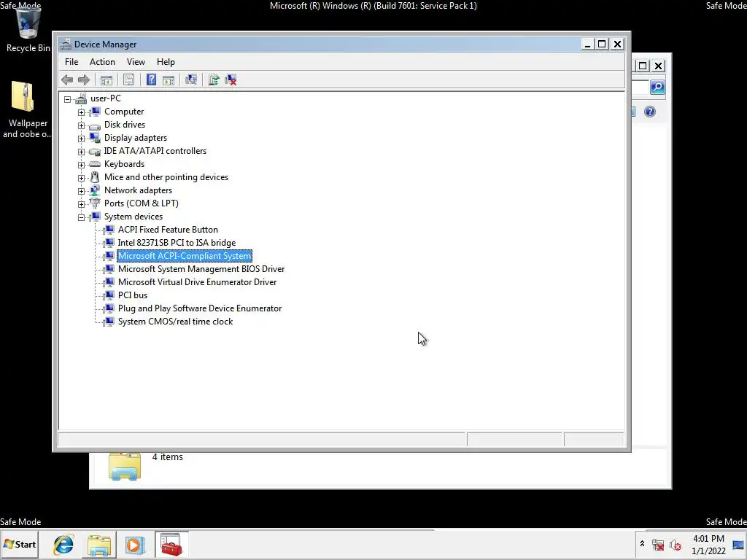Click the Back arrow toolbar icon
747x560 pixels.
pos(67,79)
